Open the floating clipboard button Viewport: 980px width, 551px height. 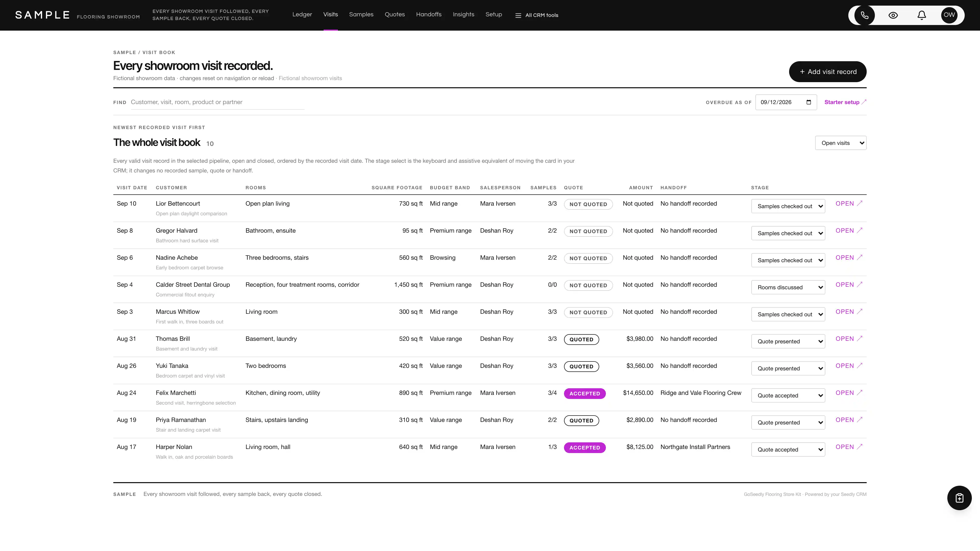pyautogui.click(x=959, y=498)
